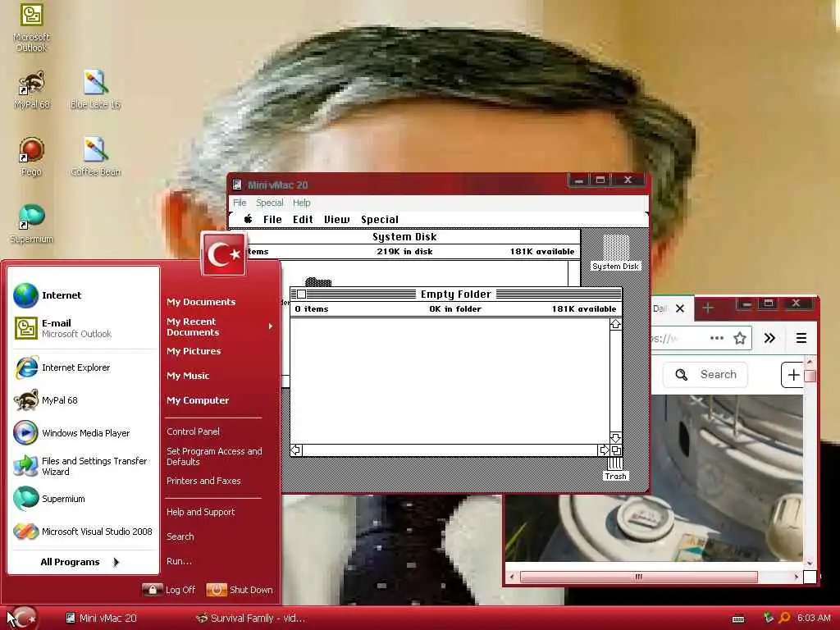Select System Disk icon on Mac desktop

(x=615, y=252)
